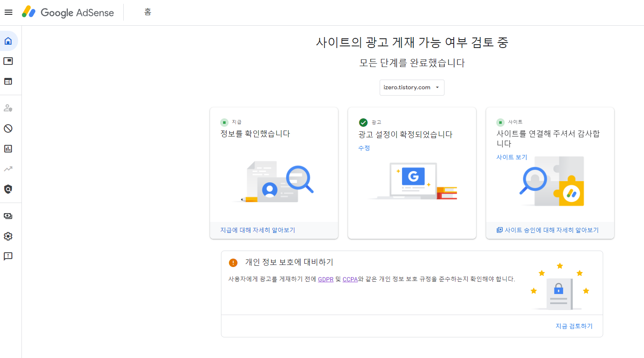Click the heading 사이트의 광고 게재 가능 여부 검토 중

412,42
